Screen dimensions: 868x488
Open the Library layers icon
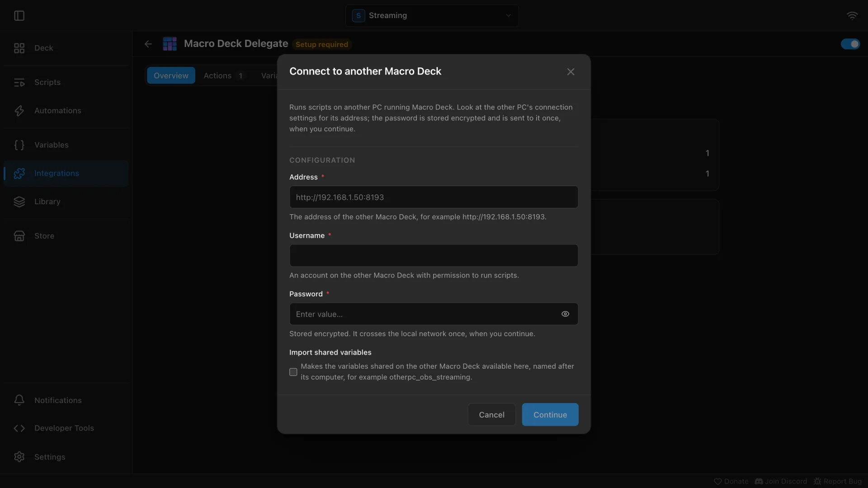coord(19,202)
